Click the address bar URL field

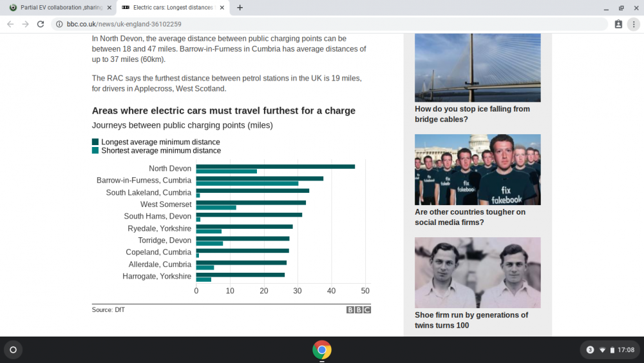(328, 25)
